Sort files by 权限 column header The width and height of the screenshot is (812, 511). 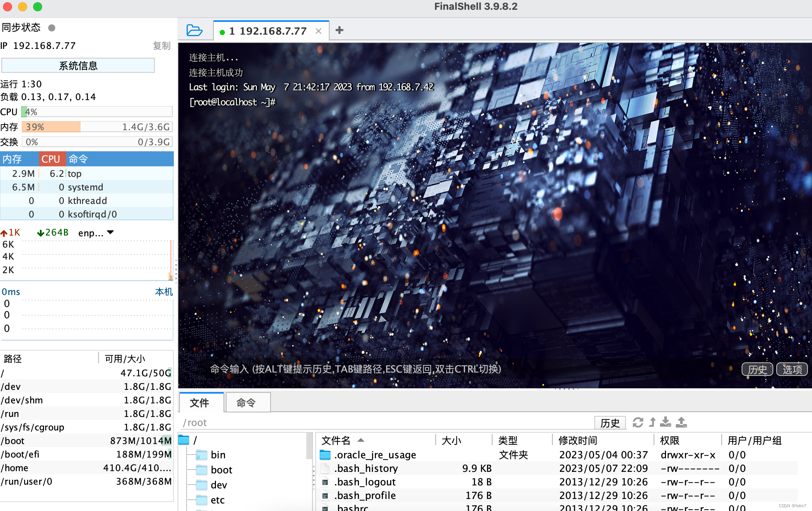pos(688,440)
